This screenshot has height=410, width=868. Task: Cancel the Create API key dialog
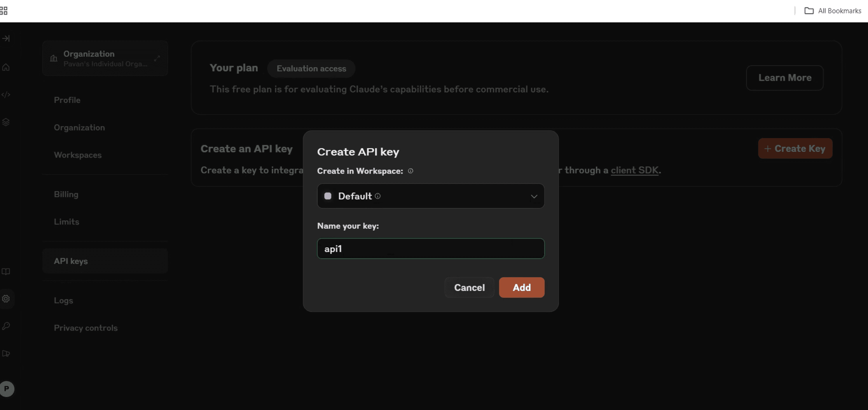point(469,288)
